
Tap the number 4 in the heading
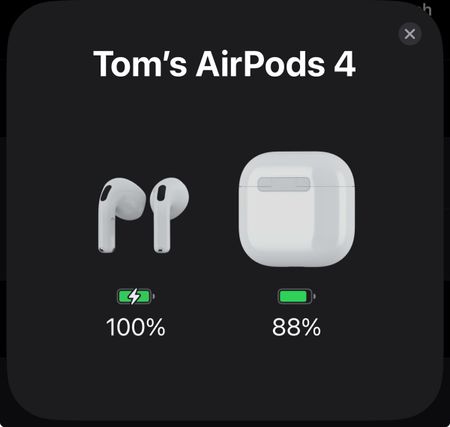(x=345, y=64)
